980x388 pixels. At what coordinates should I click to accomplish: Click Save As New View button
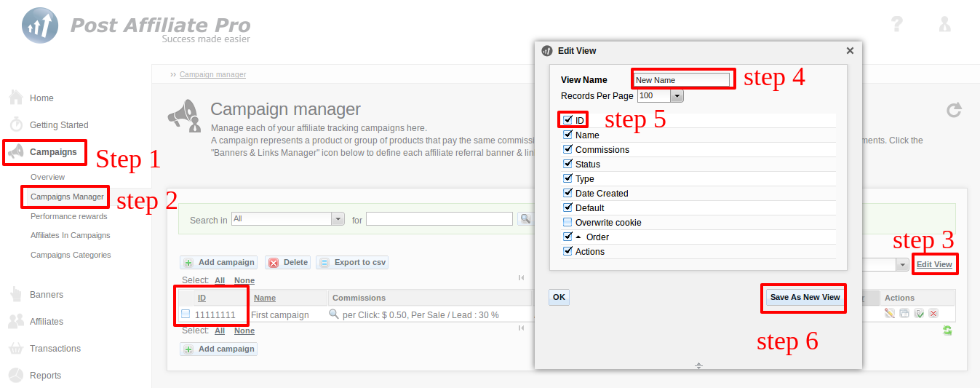coord(805,297)
